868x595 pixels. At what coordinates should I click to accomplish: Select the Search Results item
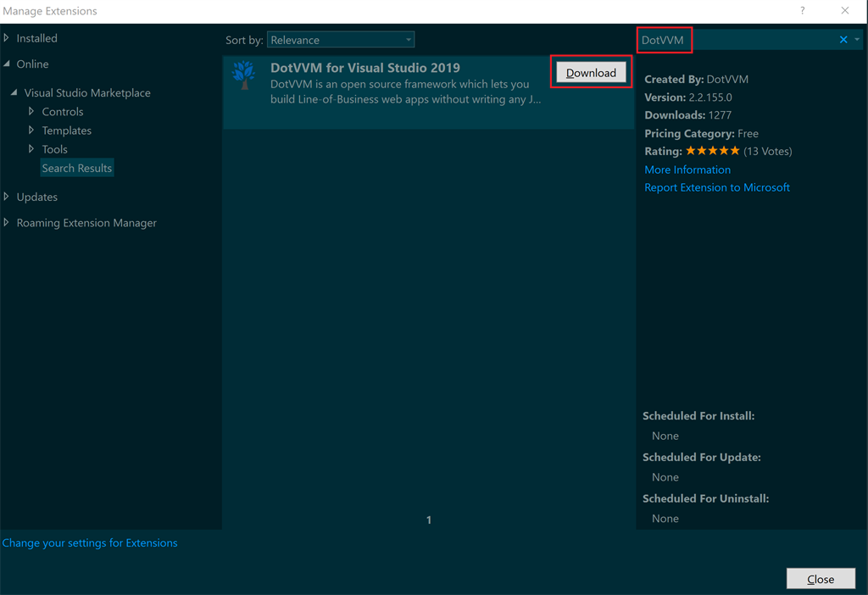click(76, 168)
